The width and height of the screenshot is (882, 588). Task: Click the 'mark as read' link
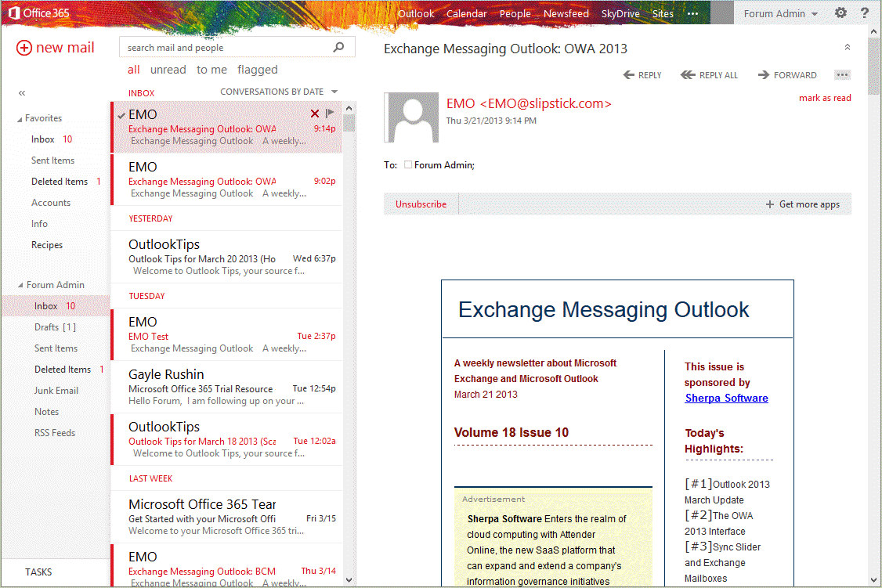[825, 98]
